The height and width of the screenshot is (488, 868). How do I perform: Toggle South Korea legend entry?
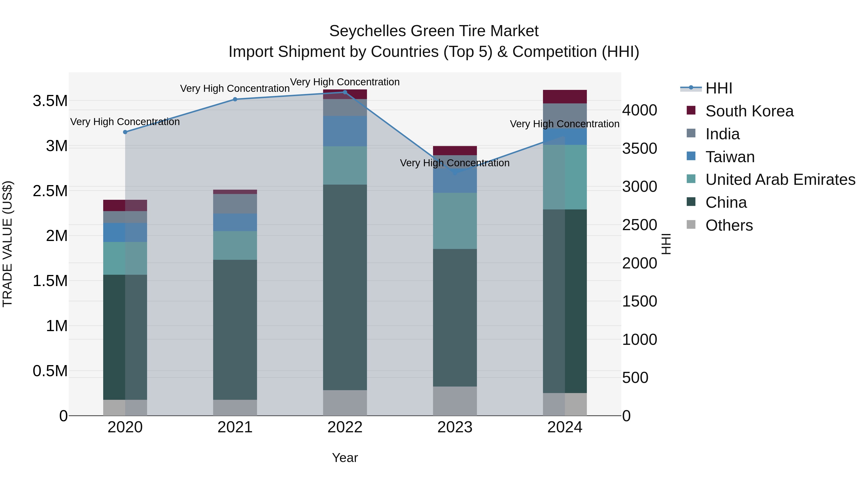tap(740, 111)
